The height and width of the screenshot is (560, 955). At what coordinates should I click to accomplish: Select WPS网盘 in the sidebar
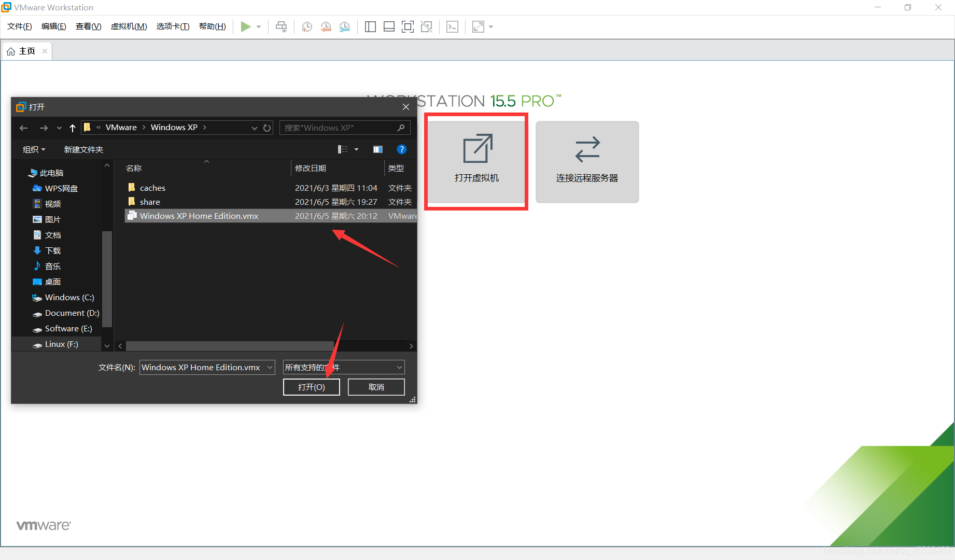coord(55,188)
